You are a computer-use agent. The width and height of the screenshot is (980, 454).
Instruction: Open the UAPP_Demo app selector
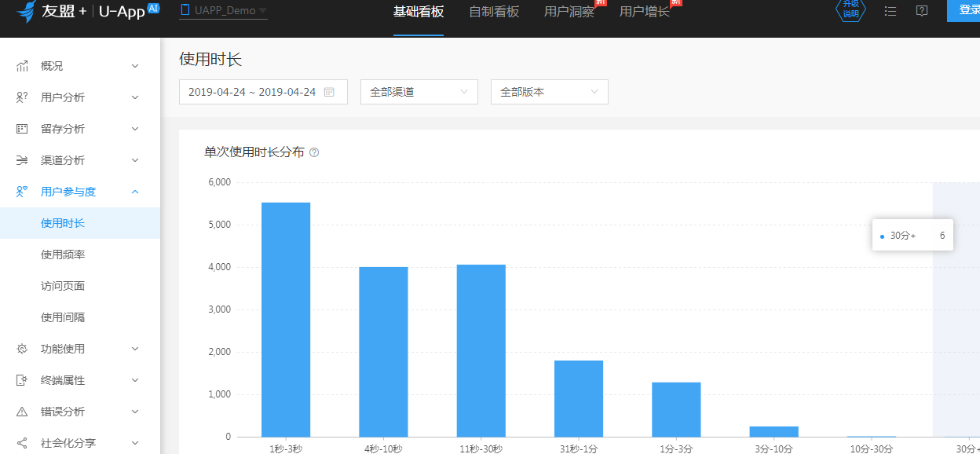[224, 11]
